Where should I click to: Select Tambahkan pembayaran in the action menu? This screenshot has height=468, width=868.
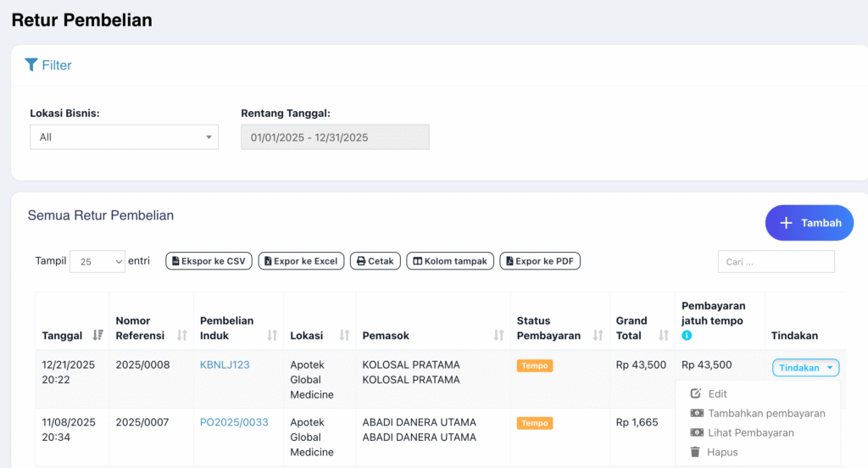click(x=766, y=413)
